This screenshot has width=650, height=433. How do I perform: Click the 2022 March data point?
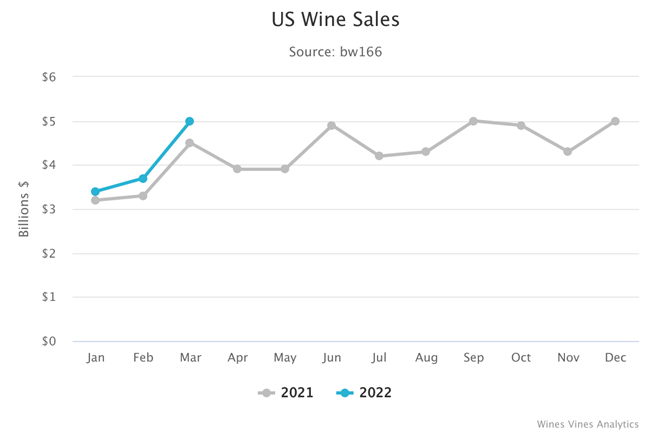[x=189, y=121]
